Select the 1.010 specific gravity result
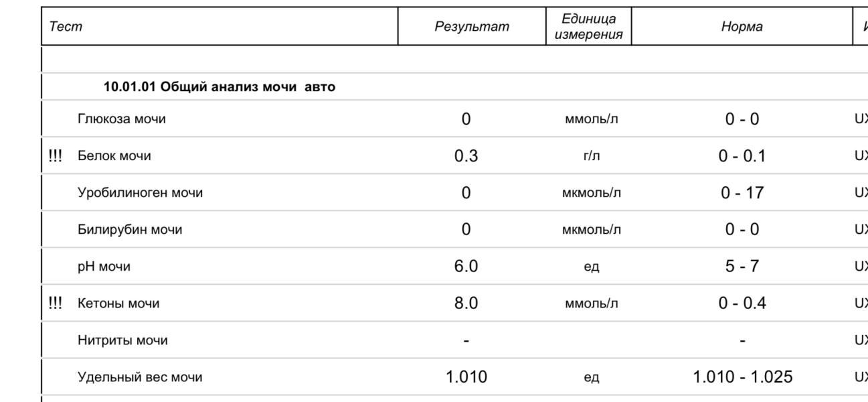Viewport: 868px width, 402px height. click(466, 377)
